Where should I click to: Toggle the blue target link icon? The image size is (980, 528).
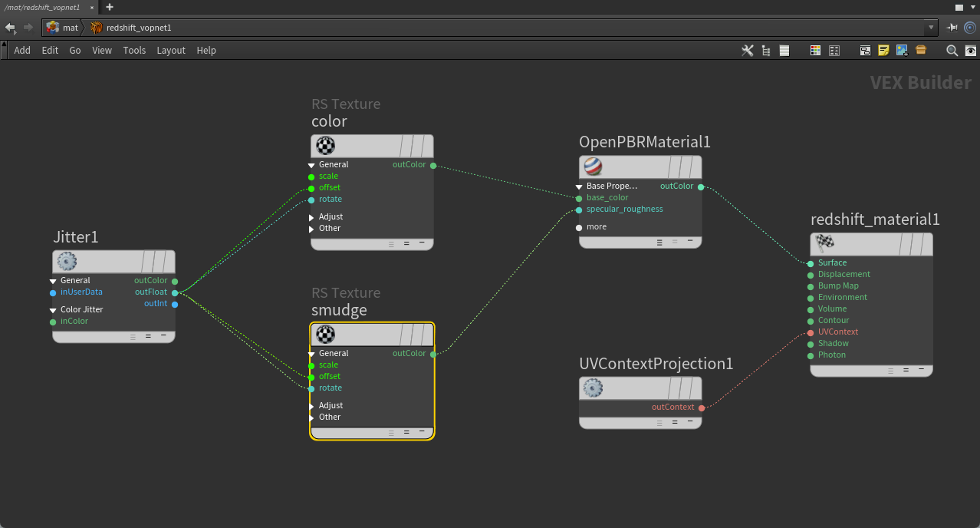click(971, 28)
